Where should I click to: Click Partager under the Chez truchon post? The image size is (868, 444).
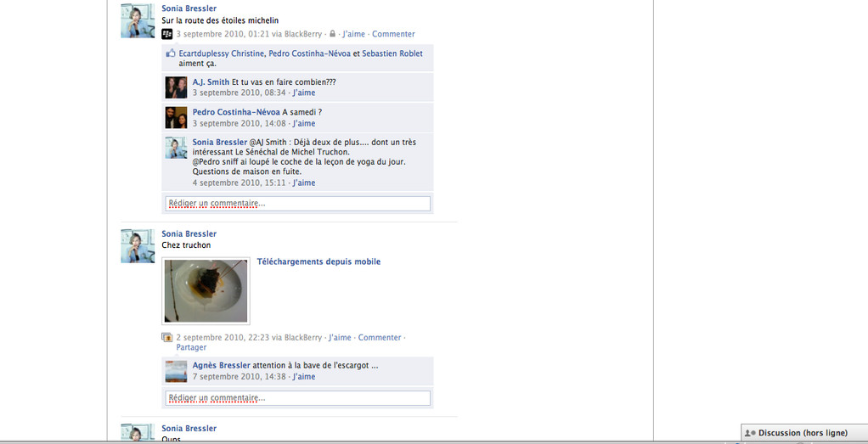coord(191,348)
